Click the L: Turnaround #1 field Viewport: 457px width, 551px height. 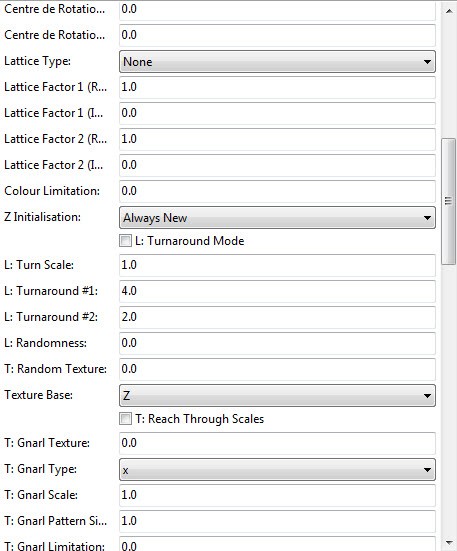(x=277, y=291)
